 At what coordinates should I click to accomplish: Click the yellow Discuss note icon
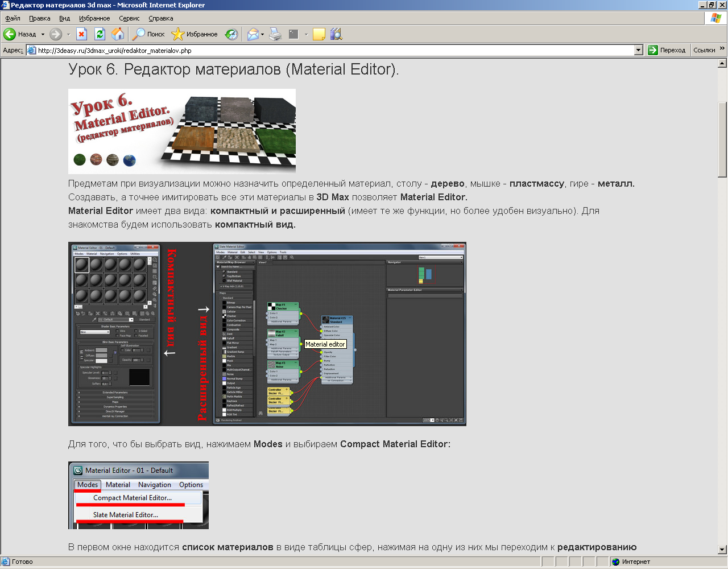(319, 34)
